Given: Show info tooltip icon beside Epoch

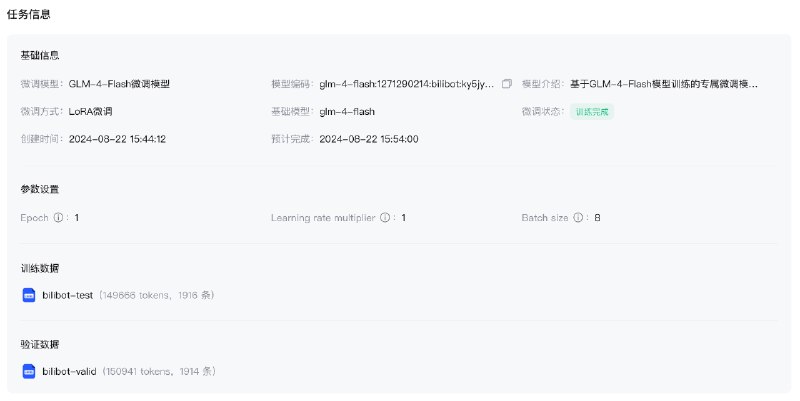Looking at the screenshot, I should click(x=58, y=218).
